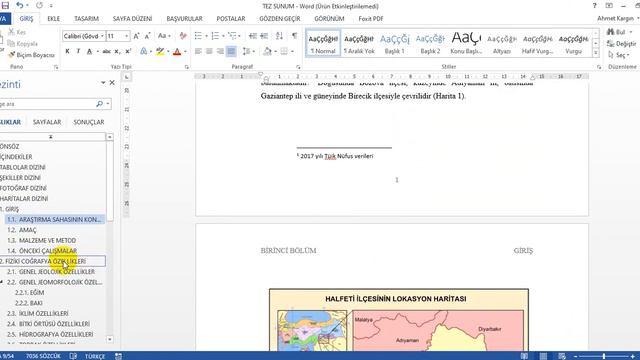Open the GİRİŞ ribbon tab

26,19
